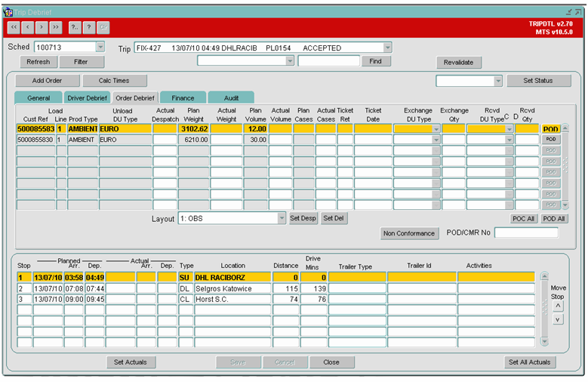Screen dimensions: 588x382
Task: Click the POD All button
Action: click(554, 219)
